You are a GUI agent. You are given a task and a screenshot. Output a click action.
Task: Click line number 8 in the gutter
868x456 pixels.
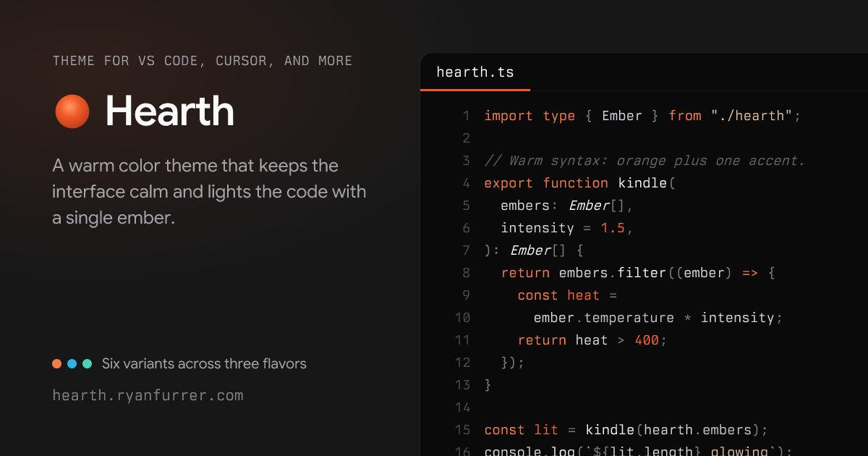(466, 273)
